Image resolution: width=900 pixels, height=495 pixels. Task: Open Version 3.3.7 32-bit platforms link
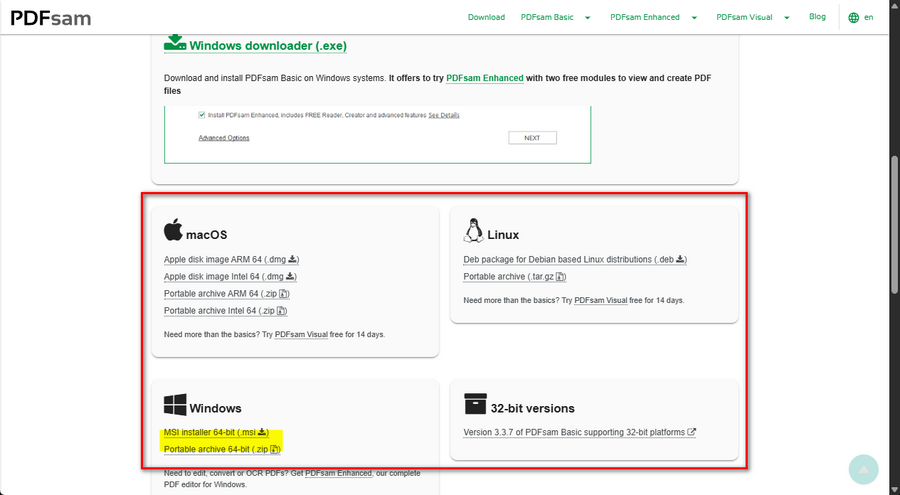[x=580, y=432]
